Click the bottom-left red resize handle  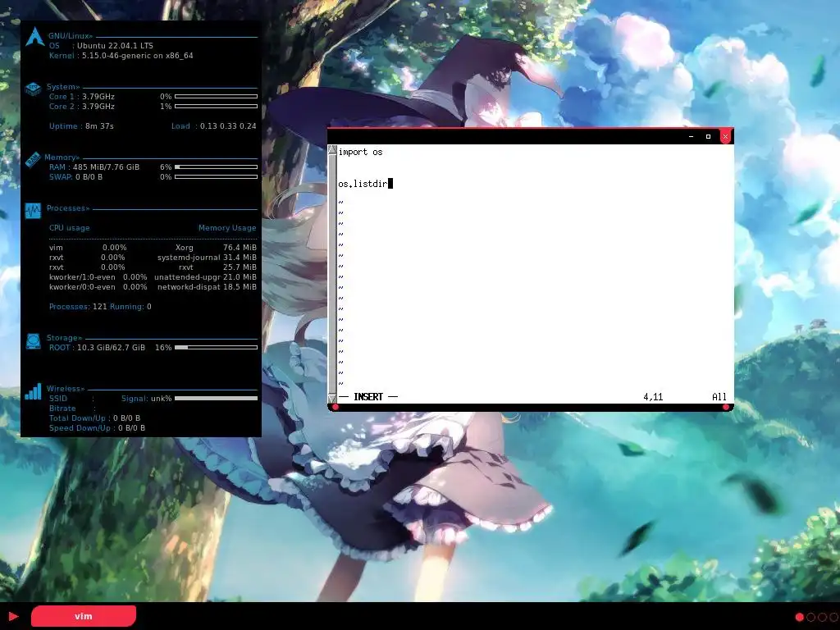(336, 407)
